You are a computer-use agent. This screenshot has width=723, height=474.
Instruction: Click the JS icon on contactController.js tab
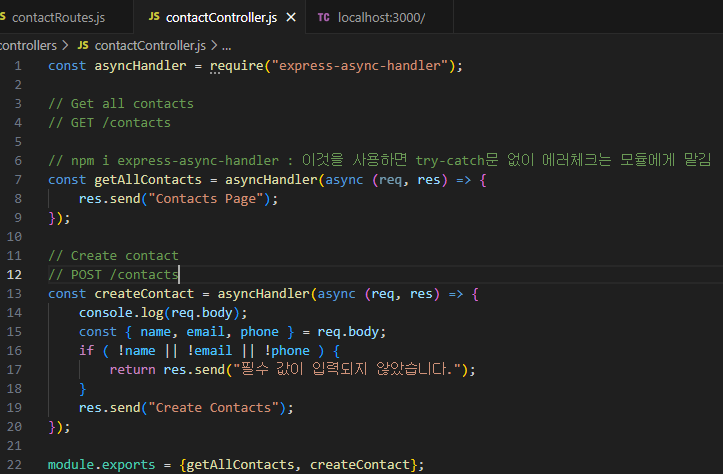154,17
